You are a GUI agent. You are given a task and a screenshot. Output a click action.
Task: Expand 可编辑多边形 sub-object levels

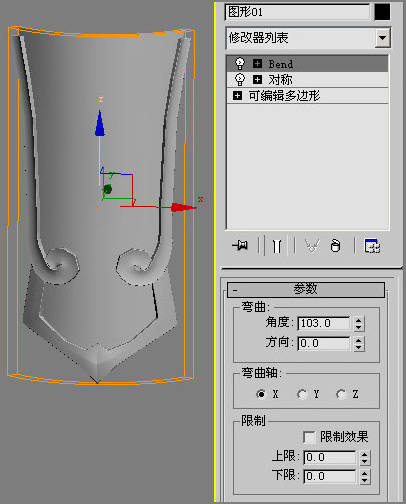coord(237,96)
